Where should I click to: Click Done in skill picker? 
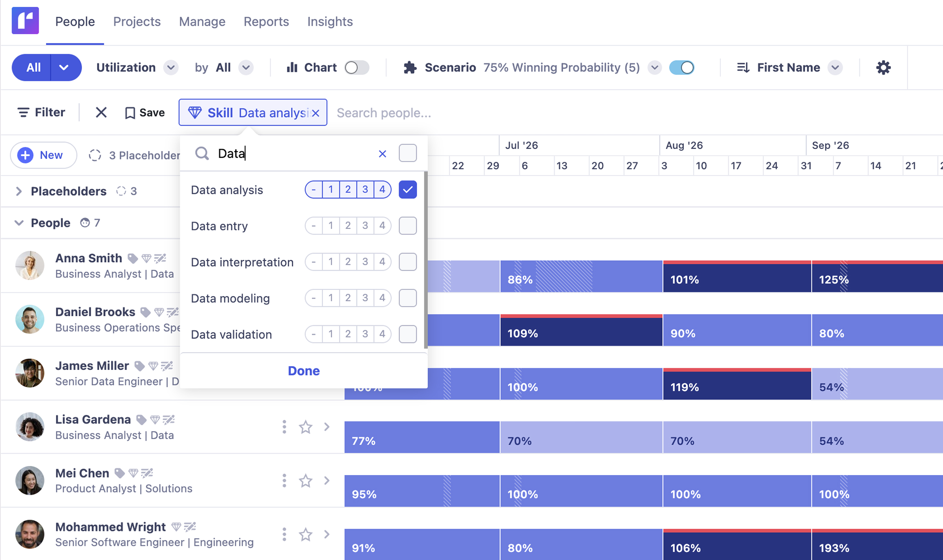point(304,371)
